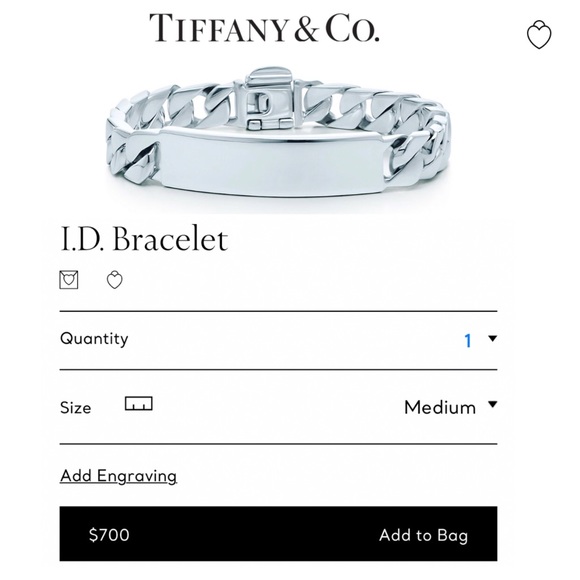Expand the Size dropdown arrow
Image resolution: width=580 pixels, height=580 pixels.
pyautogui.click(x=492, y=404)
